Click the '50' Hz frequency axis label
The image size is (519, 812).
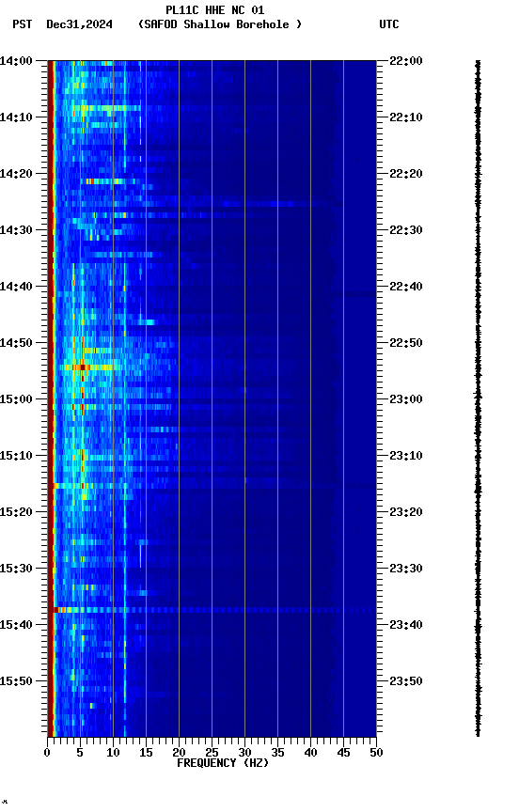coord(377,753)
